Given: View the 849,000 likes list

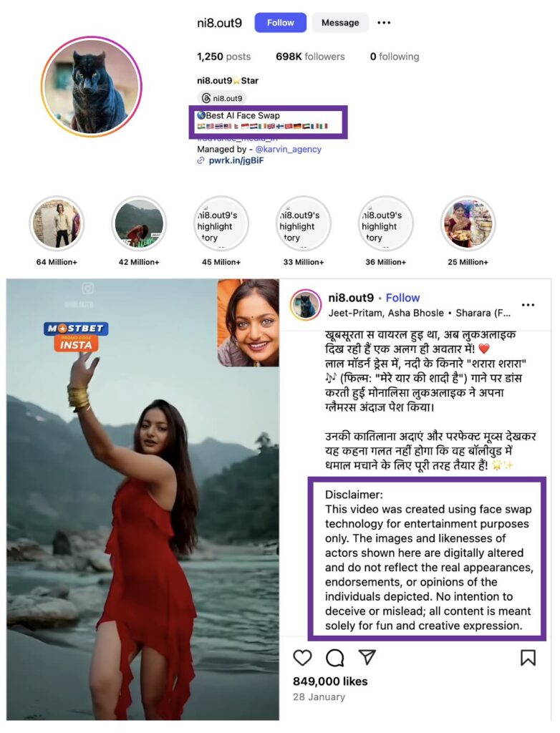Looking at the screenshot, I should tap(330, 681).
